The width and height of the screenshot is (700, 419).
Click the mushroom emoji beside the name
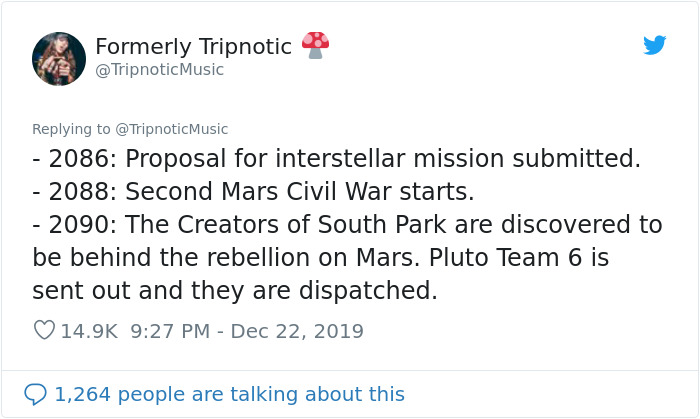(x=315, y=45)
